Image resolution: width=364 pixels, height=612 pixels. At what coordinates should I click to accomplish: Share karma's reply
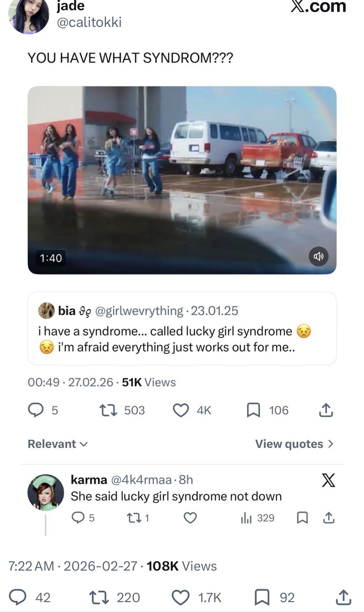(328, 518)
